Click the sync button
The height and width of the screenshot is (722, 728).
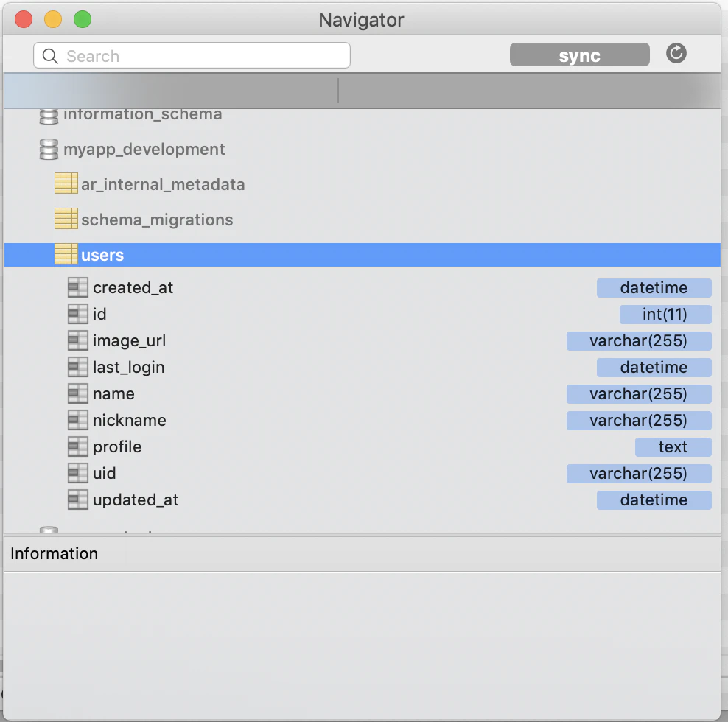pos(579,55)
